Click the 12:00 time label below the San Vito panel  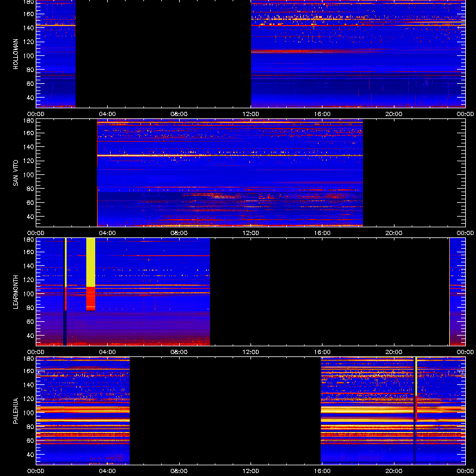coord(250,233)
